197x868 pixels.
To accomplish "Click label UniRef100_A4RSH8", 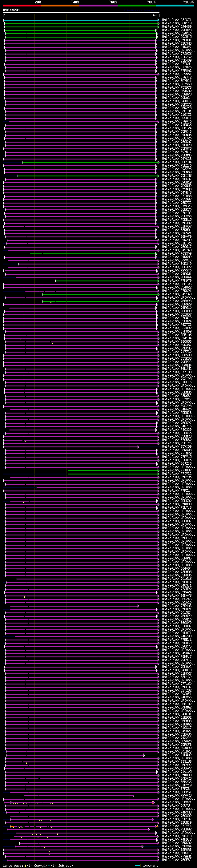I will click(x=176, y=812).
